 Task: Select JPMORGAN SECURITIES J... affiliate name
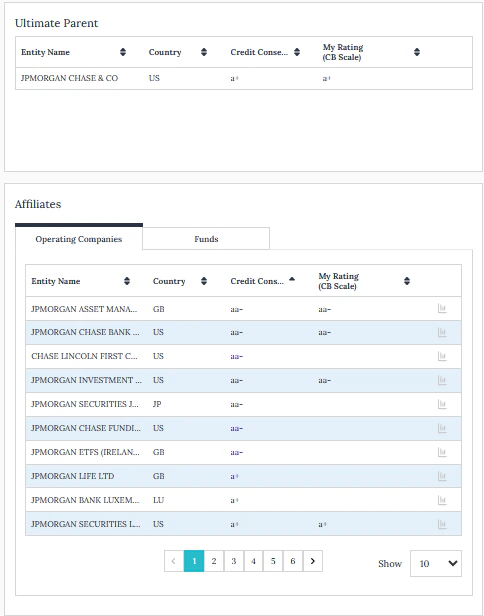[84, 404]
